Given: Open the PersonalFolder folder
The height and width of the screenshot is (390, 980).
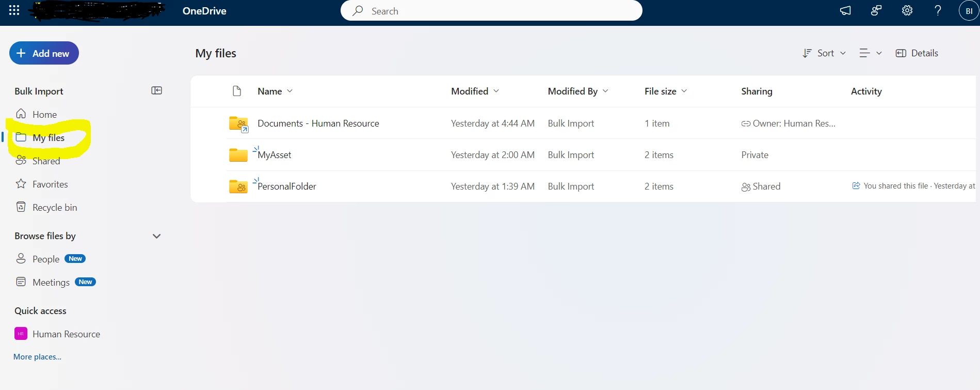Looking at the screenshot, I should [287, 186].
